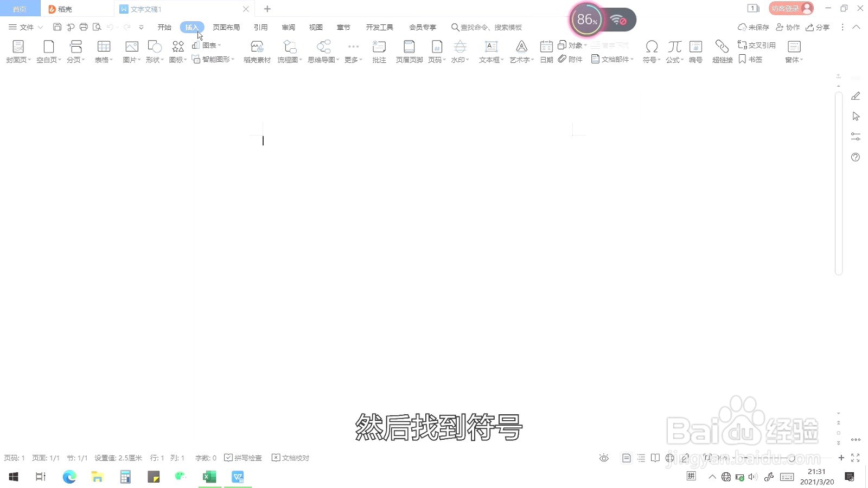Add a 书签 bookmark
The image size is (868, 488).
point(750,59)
